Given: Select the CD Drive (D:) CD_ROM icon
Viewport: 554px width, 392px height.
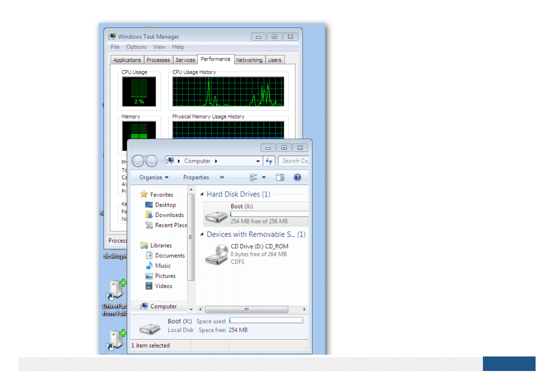Looking at the screenshot, I should (x=215, y=255).
